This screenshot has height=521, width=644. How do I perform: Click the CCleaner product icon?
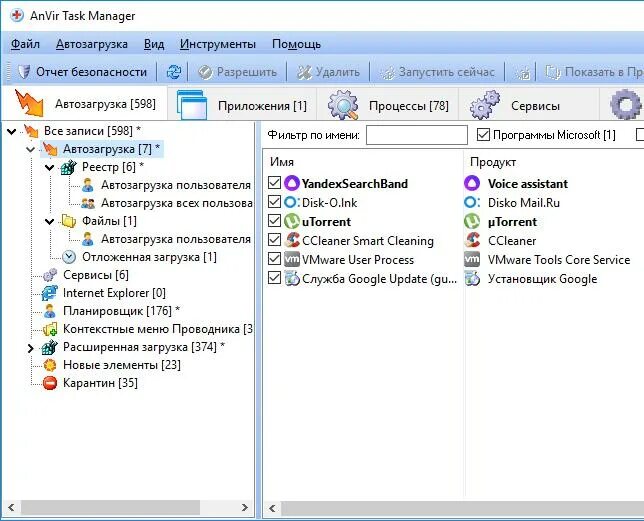click(x=472, y=241)
